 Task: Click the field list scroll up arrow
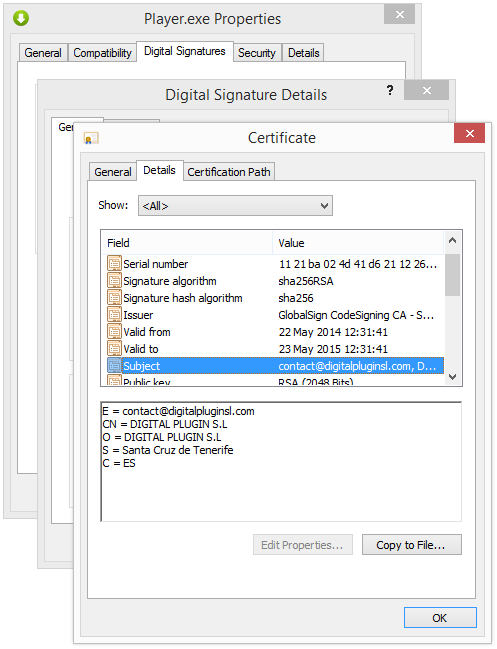coord(452,240)
